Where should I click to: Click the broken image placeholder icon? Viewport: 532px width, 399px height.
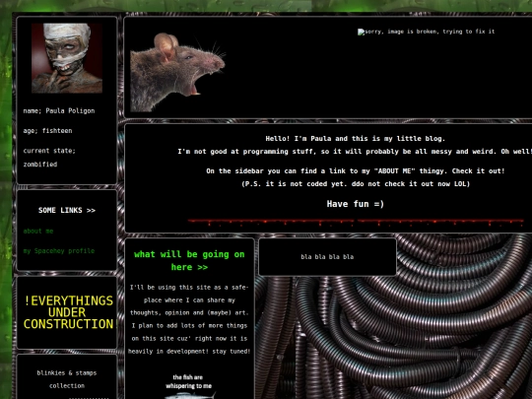[361, 32]
